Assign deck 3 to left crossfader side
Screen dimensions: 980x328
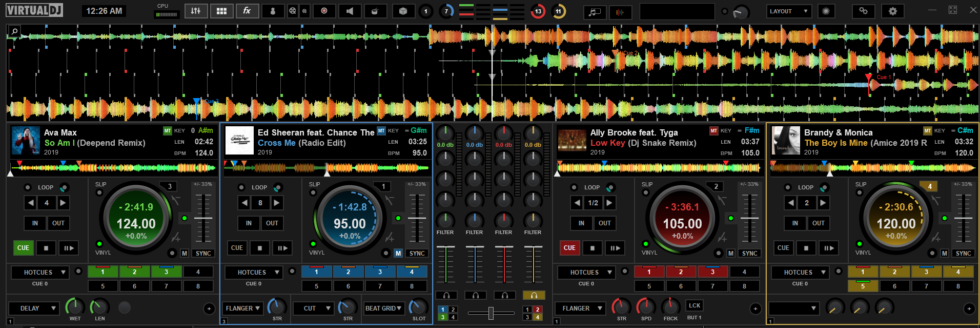click(x=443, y=317)
